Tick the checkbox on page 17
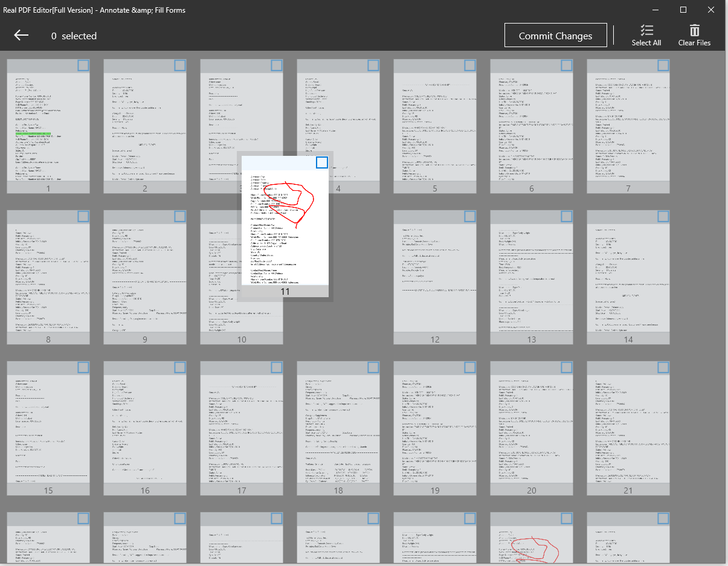The image size is (728, 566). point(276,366)
